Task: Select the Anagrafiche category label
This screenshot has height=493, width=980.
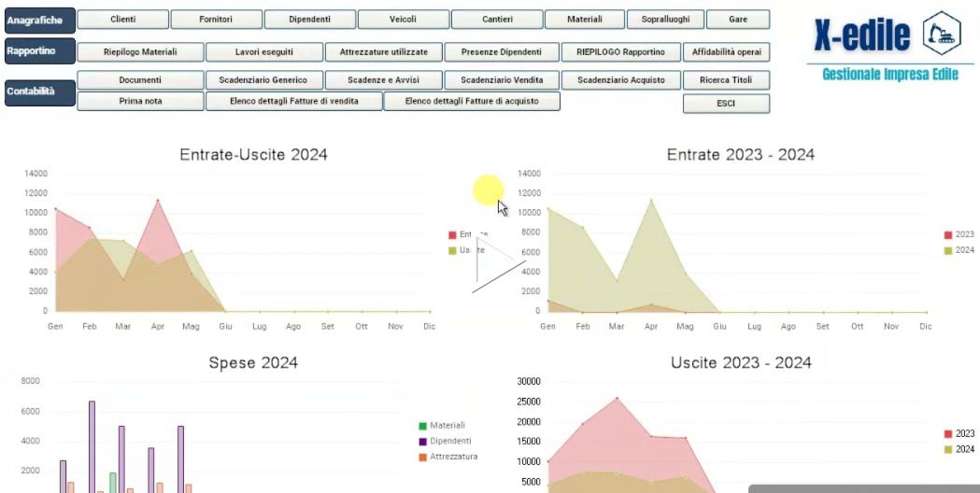Action: [x=40, y=20]
